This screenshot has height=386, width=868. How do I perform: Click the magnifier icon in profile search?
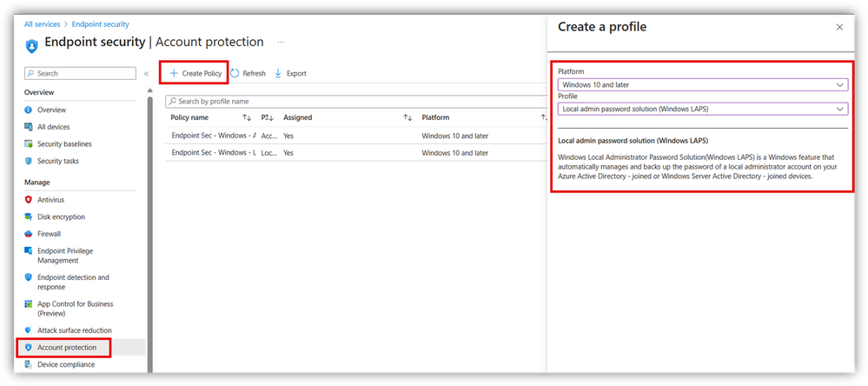pyautogui.click(x=173, y=102)
